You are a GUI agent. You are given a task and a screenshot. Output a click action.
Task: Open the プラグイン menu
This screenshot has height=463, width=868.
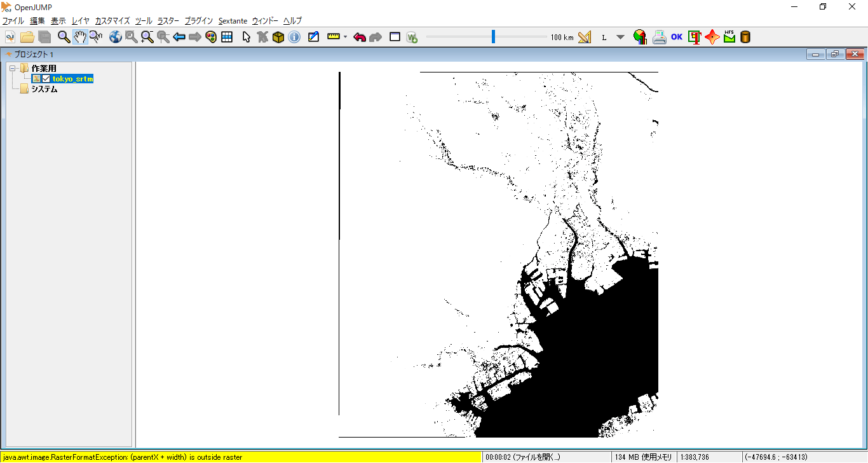[199, 20]
